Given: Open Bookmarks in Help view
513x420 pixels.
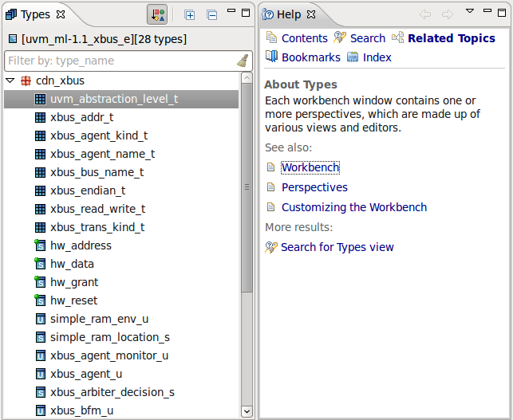Looking at the screenshot, I should tap(310, 57).
